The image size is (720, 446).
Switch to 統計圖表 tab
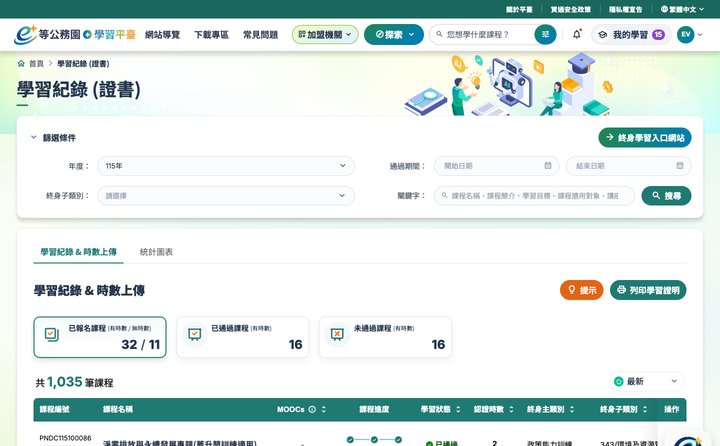pyautogui.click(x=156, y=252)
